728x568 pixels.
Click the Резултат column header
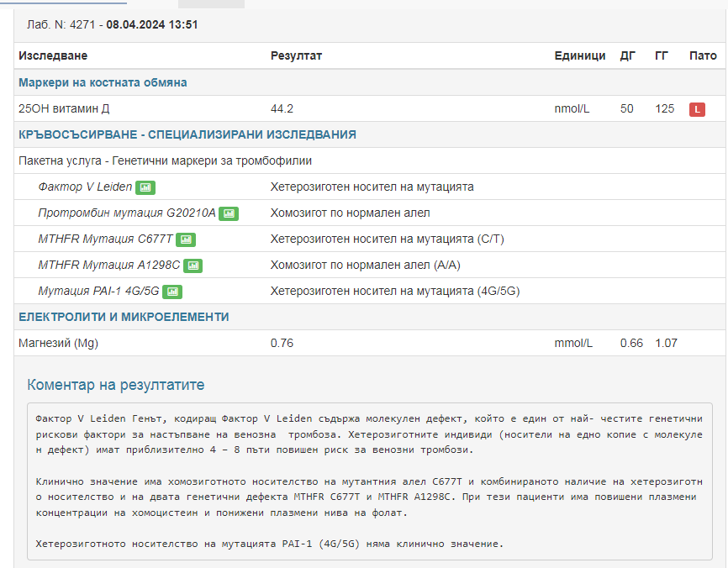click(296, 55)
